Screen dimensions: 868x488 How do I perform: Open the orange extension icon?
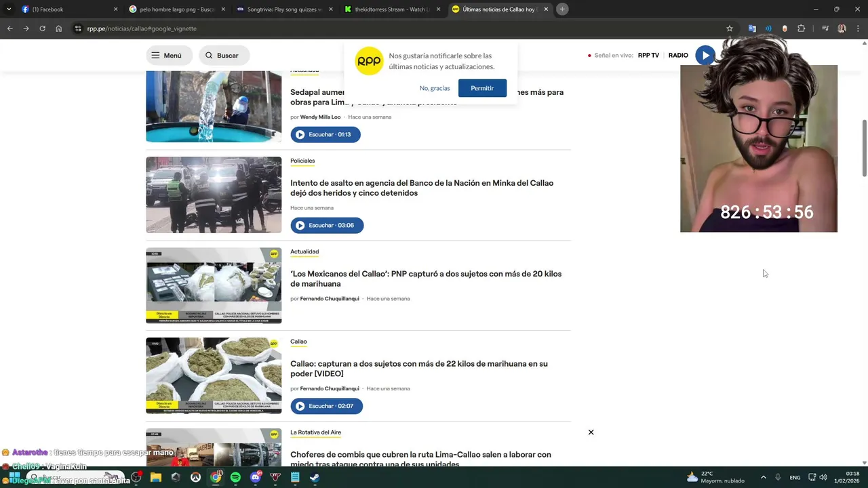[785, 28]
